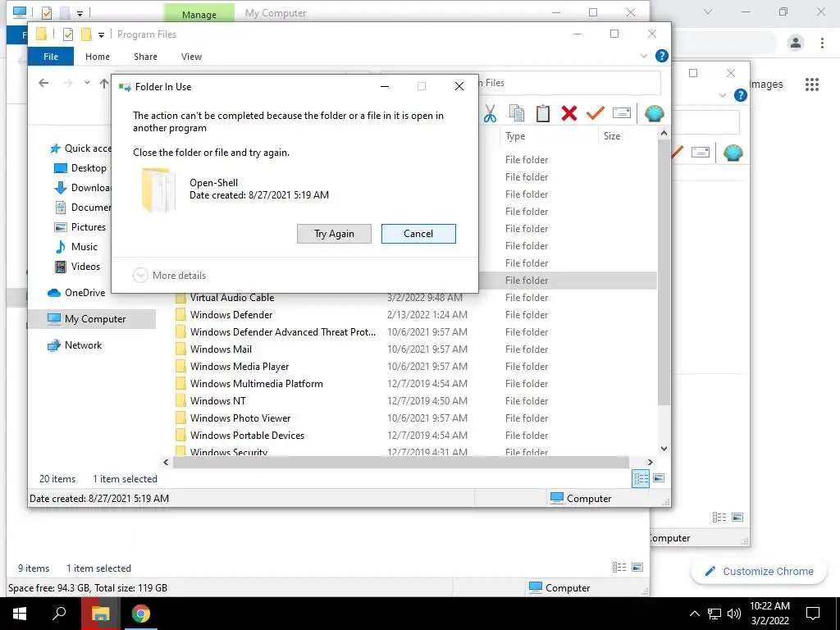Select the Manage tab in the My Computer window

[199, 13]
